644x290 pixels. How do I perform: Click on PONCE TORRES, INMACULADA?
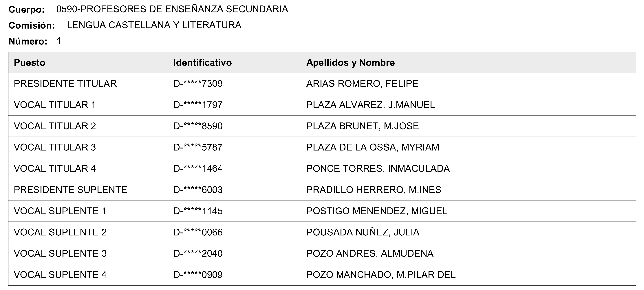click(378, 168)
